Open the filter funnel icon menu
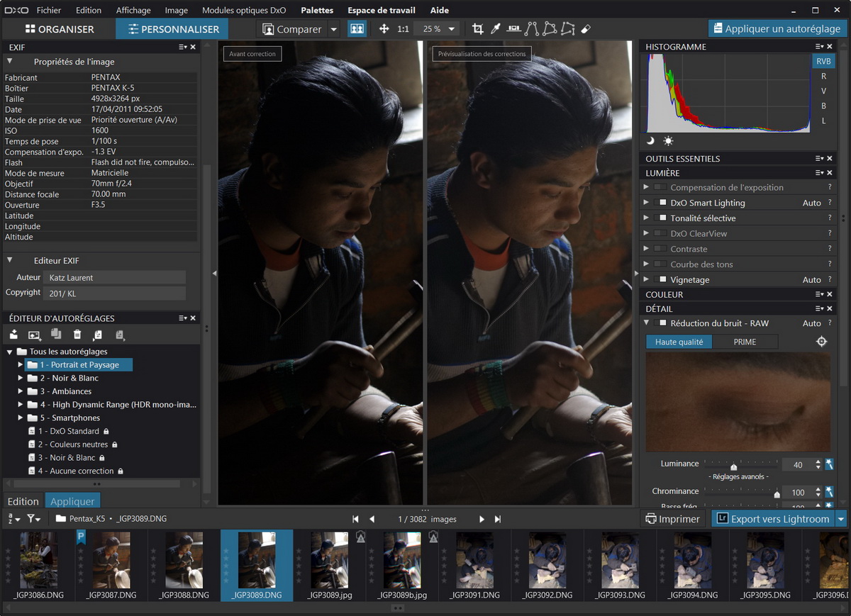This screenshot has width=851, height=616. (x=33, y=519)
